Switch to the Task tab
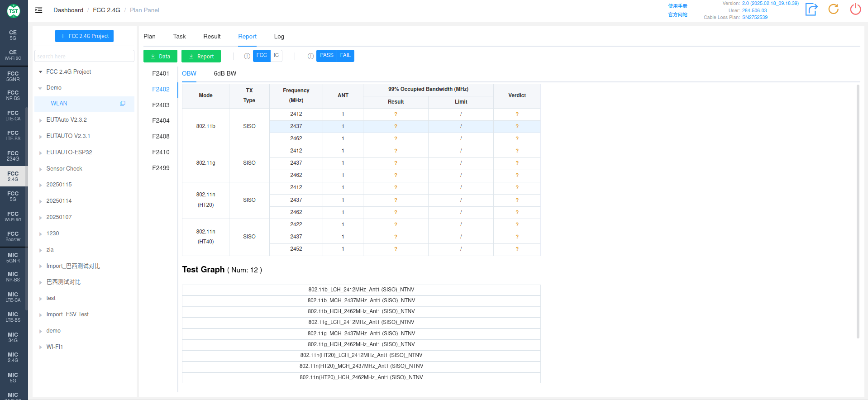Viewport: 868px width, 400px height. point(179,37)
